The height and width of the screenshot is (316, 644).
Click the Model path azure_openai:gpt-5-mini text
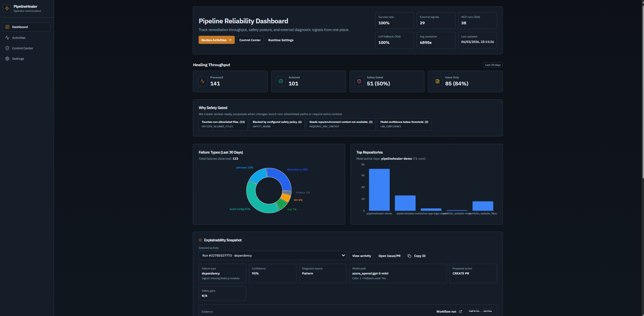click(370, 273)
